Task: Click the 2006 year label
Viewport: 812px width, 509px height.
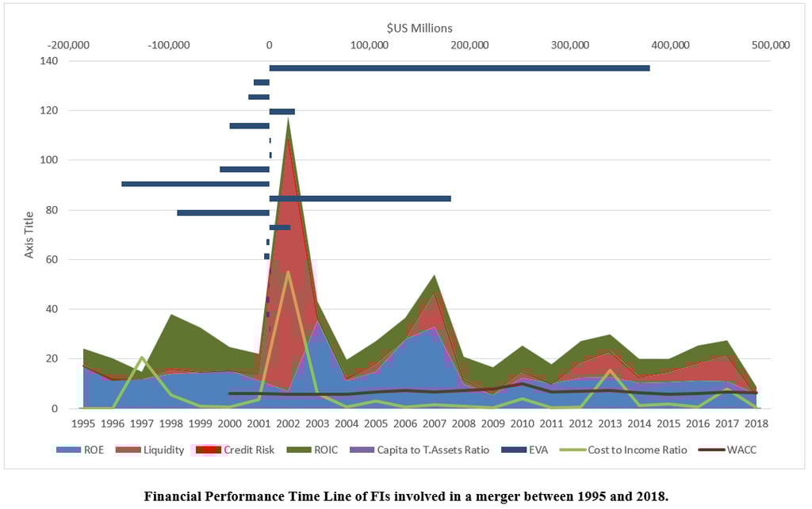Action: pos(405,423)
